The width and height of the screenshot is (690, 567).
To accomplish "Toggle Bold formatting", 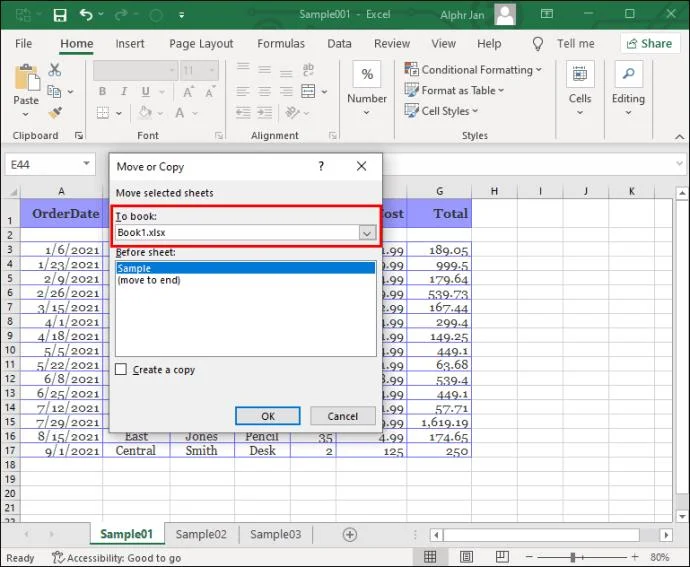I will pos(103,92).
